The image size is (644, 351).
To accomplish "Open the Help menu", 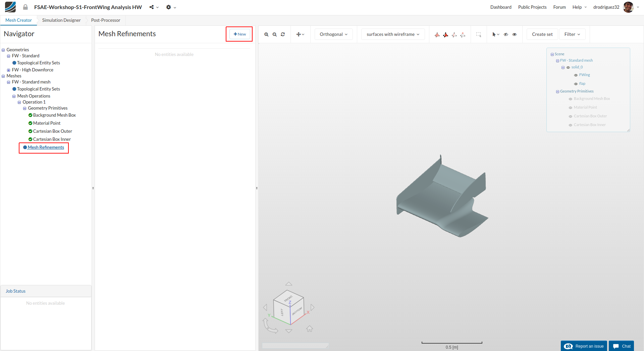I will 580,7.
